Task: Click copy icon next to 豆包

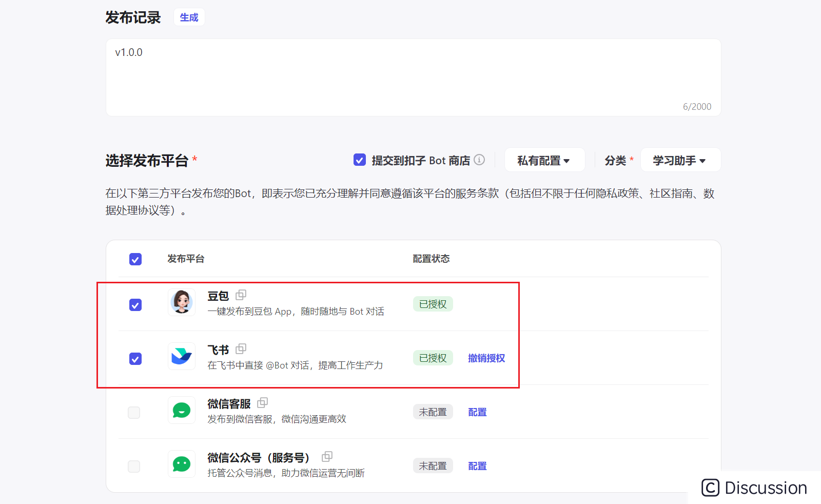Action: (x=241, y=295)
